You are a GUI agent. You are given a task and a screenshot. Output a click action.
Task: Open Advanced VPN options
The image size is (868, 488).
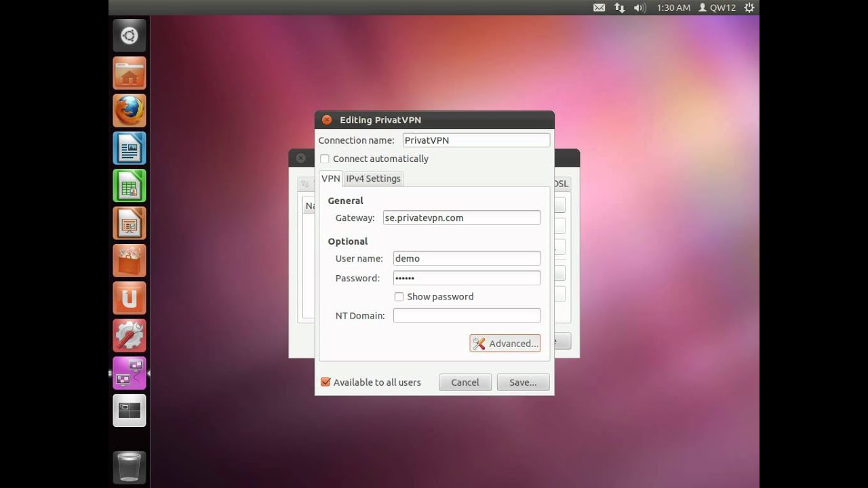click(505, 344)
